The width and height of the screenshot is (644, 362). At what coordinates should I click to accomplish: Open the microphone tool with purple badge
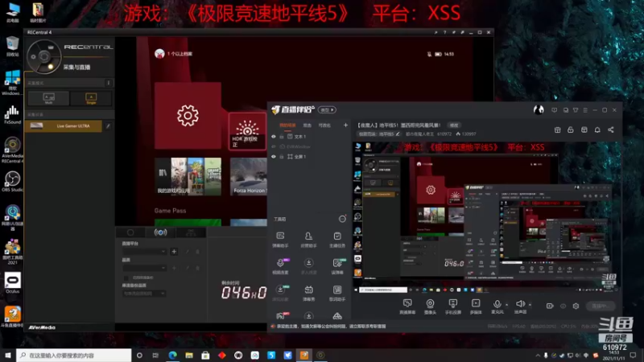coord(280,266)
